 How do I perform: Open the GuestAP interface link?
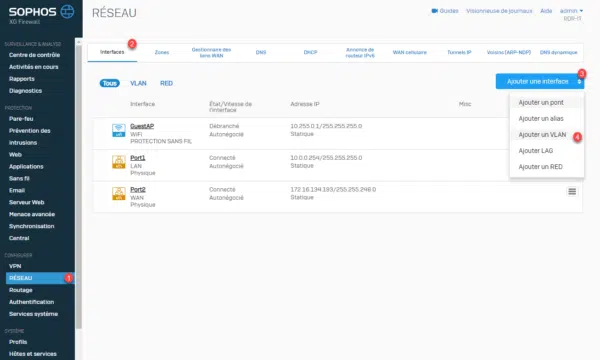click(x=142, y=126)
